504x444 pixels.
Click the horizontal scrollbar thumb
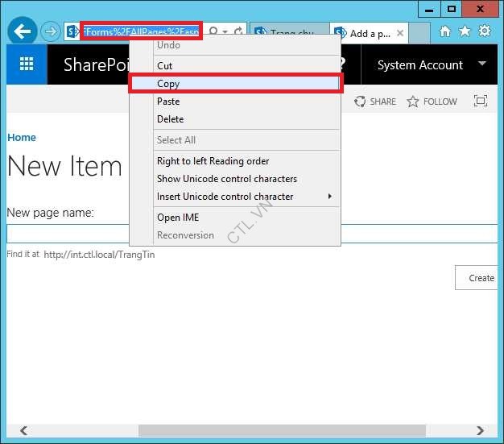coord(282,430)
